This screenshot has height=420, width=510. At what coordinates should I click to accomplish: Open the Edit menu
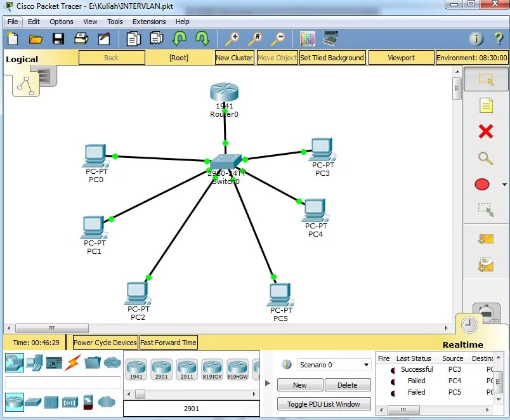click(x=34, y=22)
